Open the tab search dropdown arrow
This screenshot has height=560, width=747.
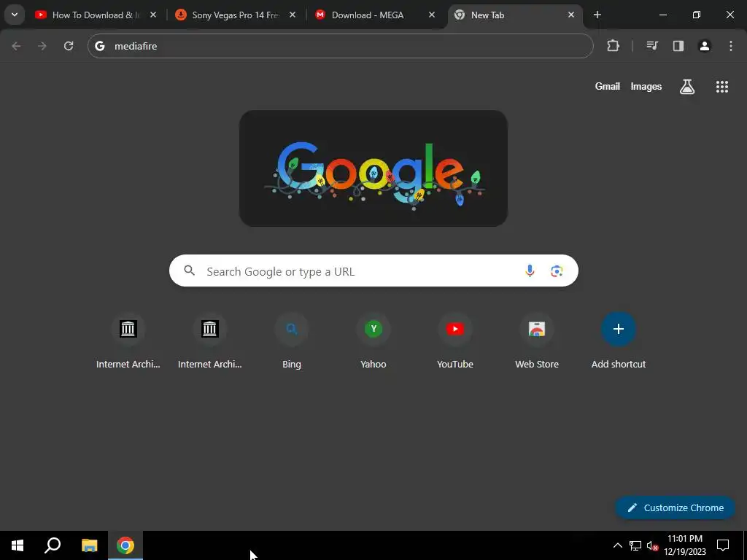point(15,15)
